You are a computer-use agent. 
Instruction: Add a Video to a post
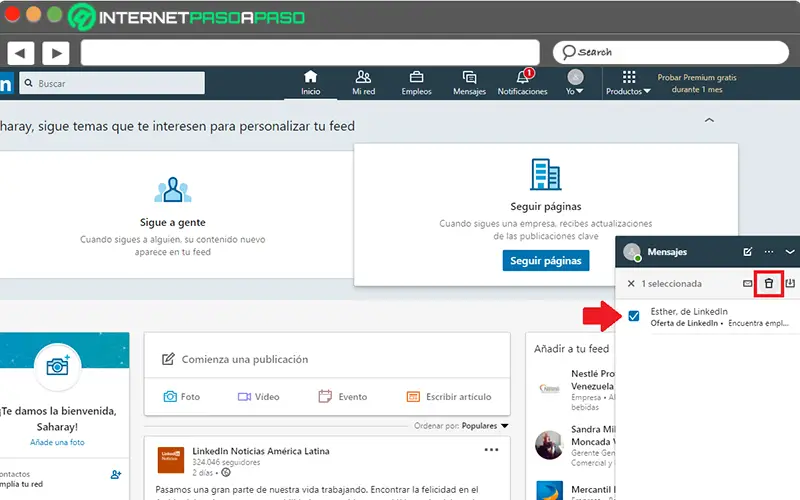[x=259, y=396]
